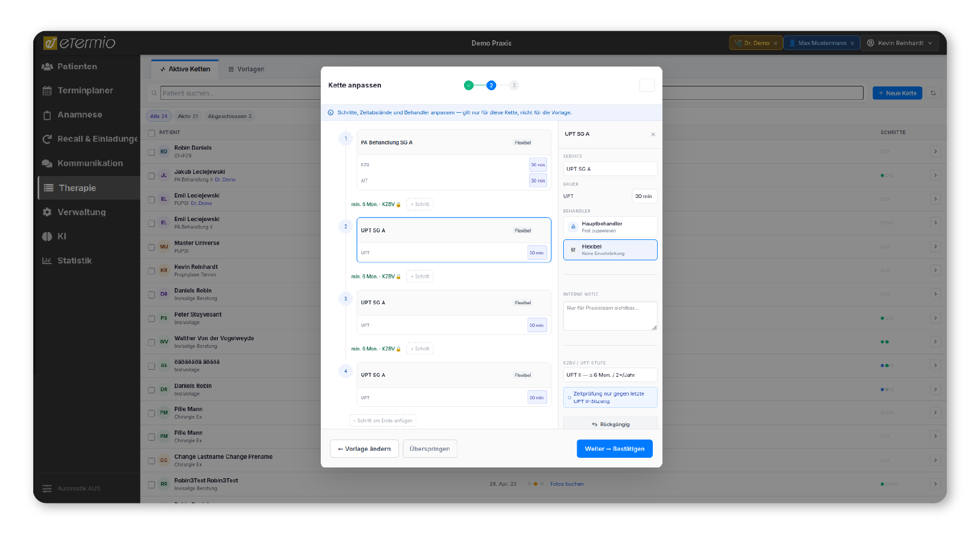Click step number 1 circle in the chain
This screenshot has width=980, height=534.
pos(345,138)
